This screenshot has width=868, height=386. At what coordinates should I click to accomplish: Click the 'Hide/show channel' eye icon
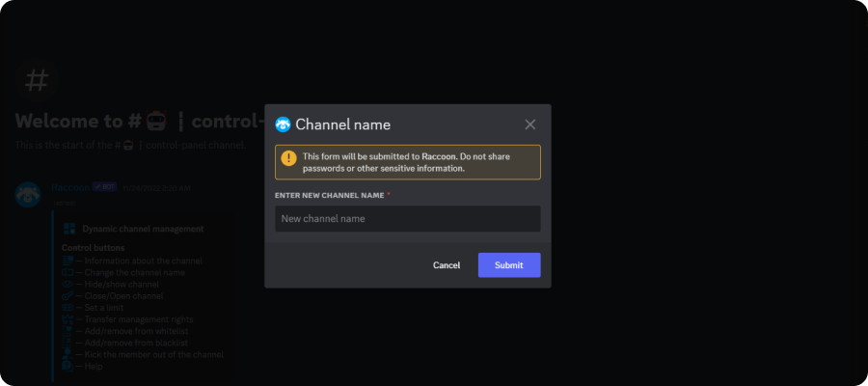pyautogui.click(x=68, y=284)
